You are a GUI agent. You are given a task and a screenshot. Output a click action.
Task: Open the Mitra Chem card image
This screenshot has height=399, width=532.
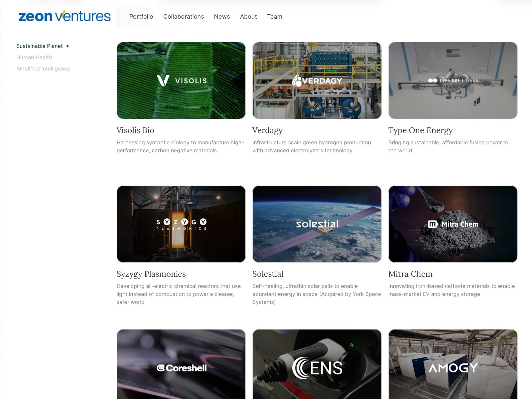453,224
